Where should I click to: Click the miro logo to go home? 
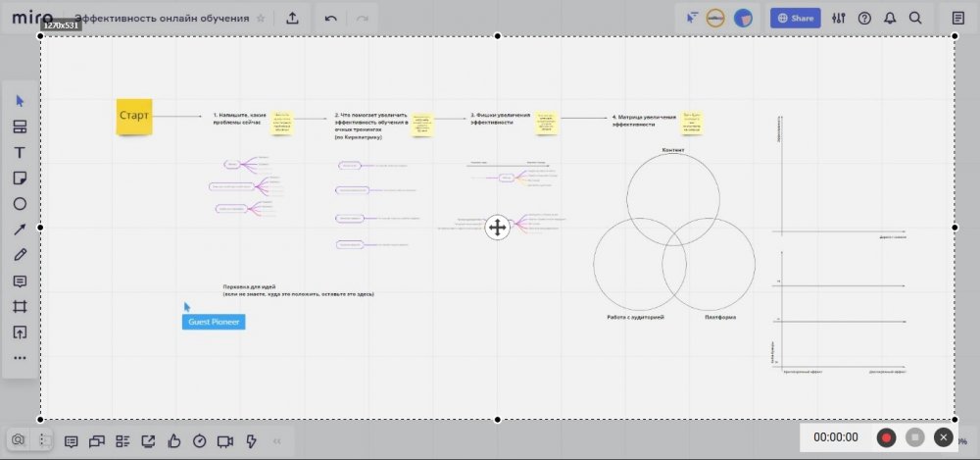pyautogui.click(x=32, y=18)
